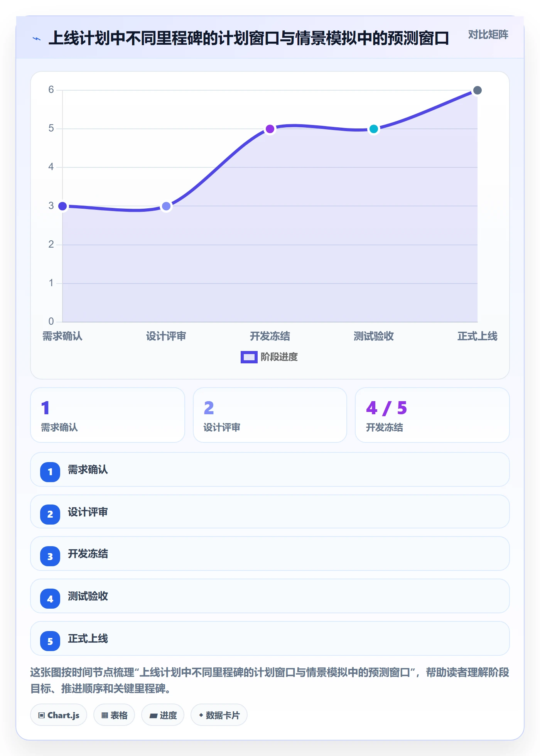Click the number 1 badge for 需求确认
540x756 pixels.
50,472
